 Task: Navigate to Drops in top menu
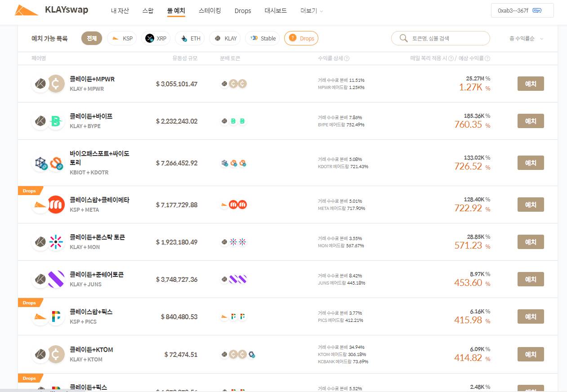coord(243,11)
